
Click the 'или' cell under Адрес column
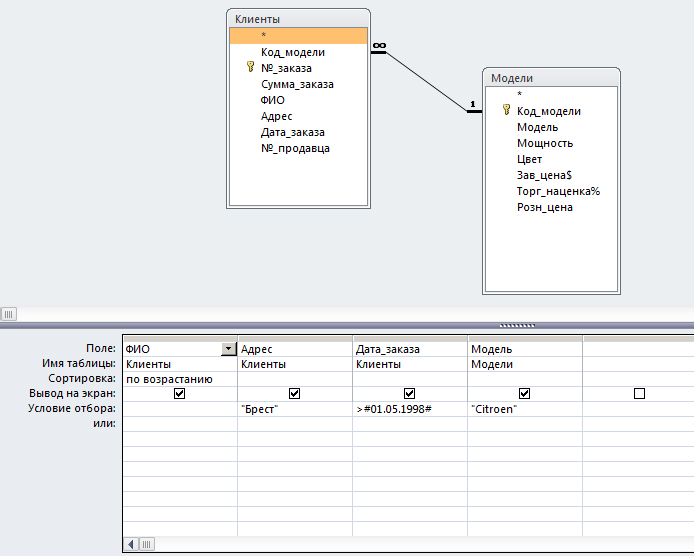click(x=295, y=424)
